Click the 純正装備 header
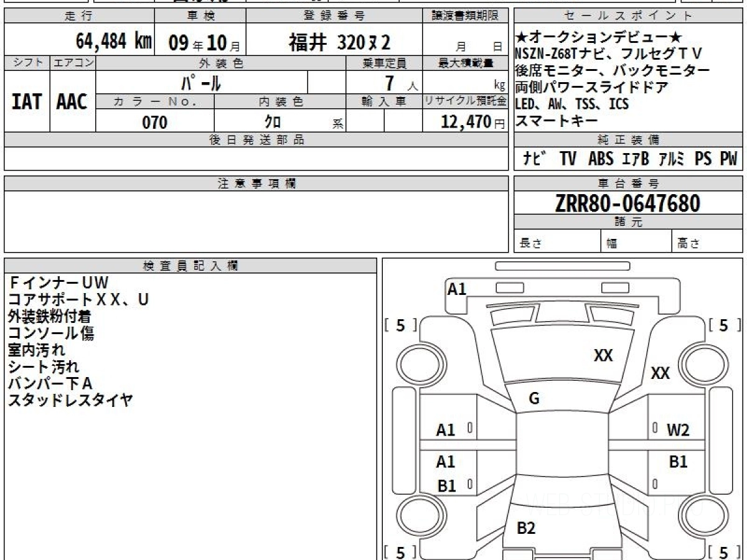This screenshot has height=560, width=747. pyautogui.click(x=628, y=140)
